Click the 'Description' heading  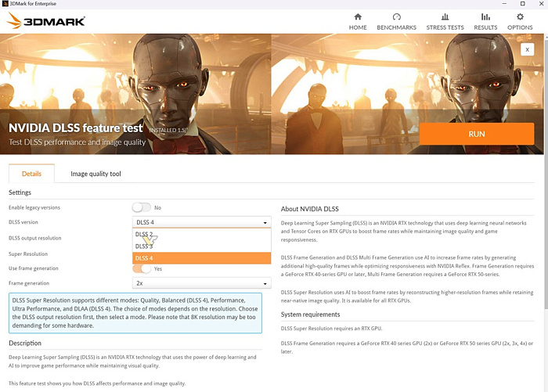[x=25, y=343]
